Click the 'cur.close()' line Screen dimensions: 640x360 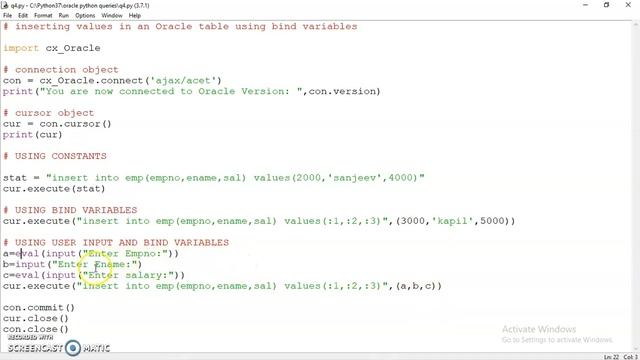36,318
